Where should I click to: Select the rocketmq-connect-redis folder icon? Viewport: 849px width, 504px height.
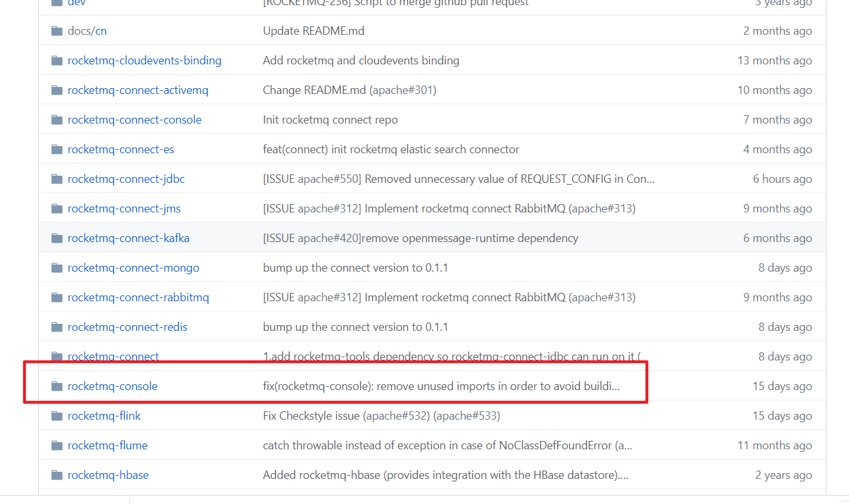[x=57, y=326]
